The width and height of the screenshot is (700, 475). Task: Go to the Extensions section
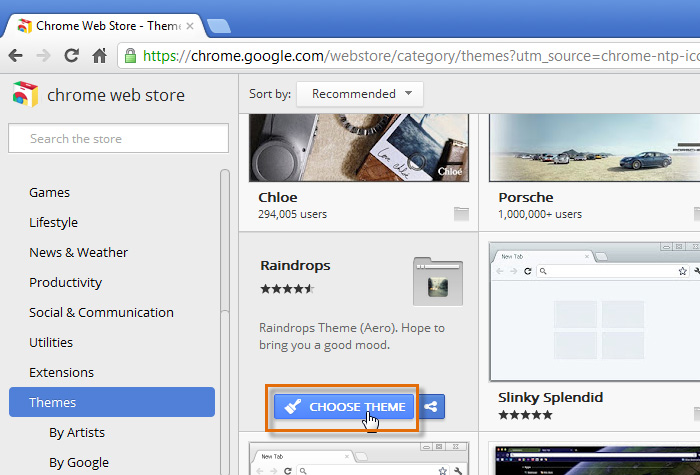(62, 372)
